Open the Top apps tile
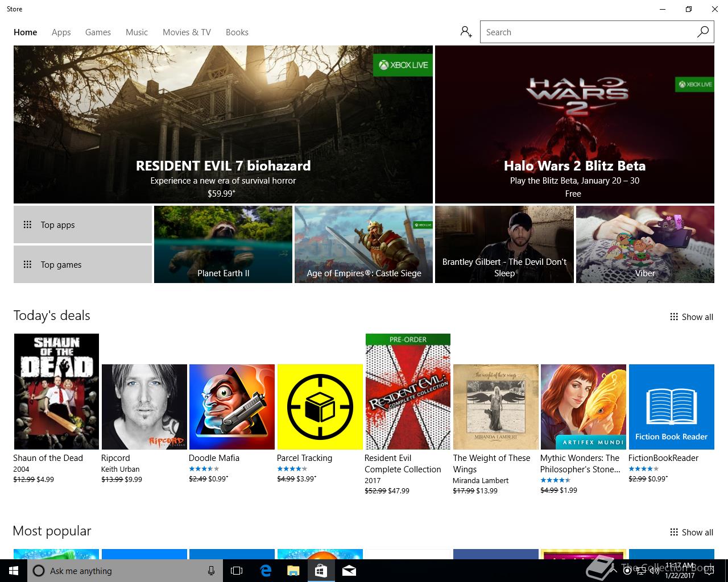This screenshot has width=728, height=582. pos(82,225)
